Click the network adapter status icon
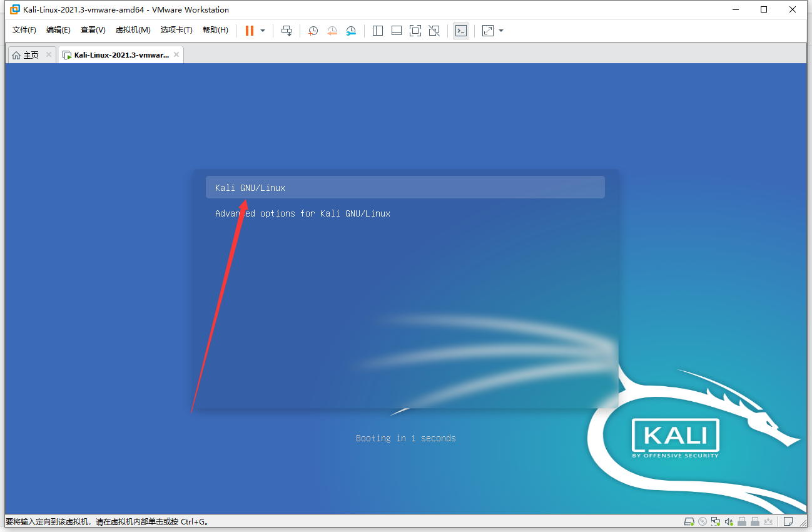 [715, 521]
